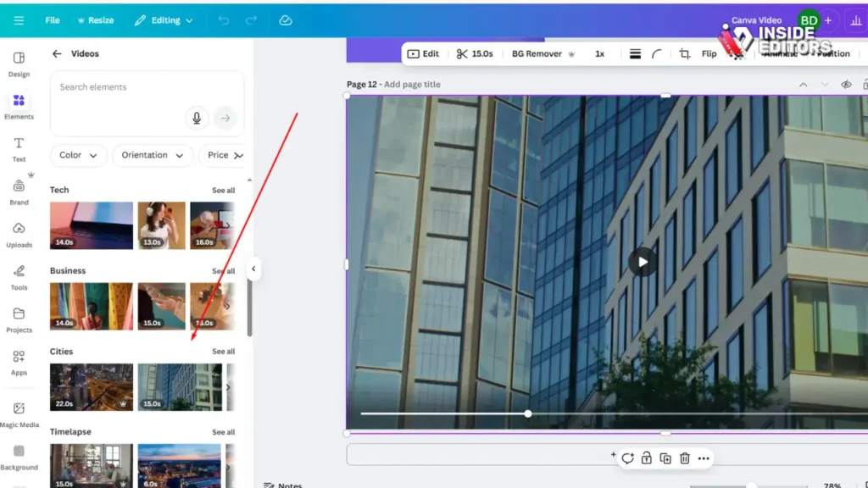The width and height of the screenshot is (868, 488).
Task: Open the analytics chart icon
Action: [856, 20]
